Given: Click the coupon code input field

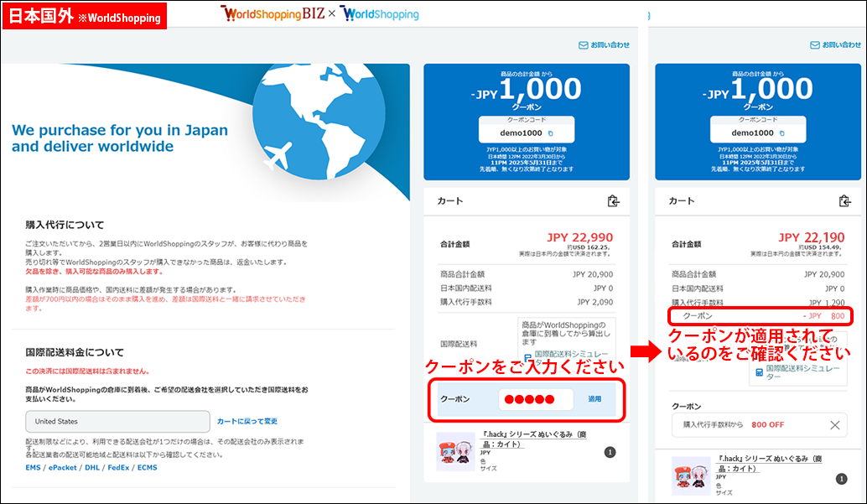Looking at the screenshot, I should coord(535,399).
